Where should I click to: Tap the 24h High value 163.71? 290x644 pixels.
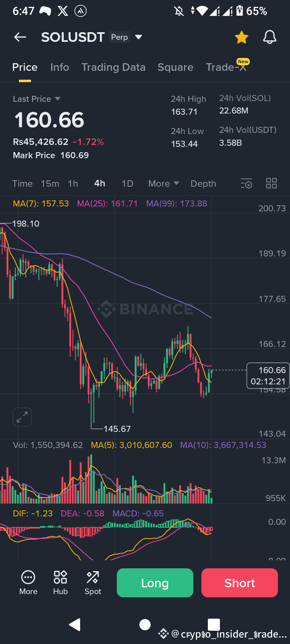[x=184, y=112]
